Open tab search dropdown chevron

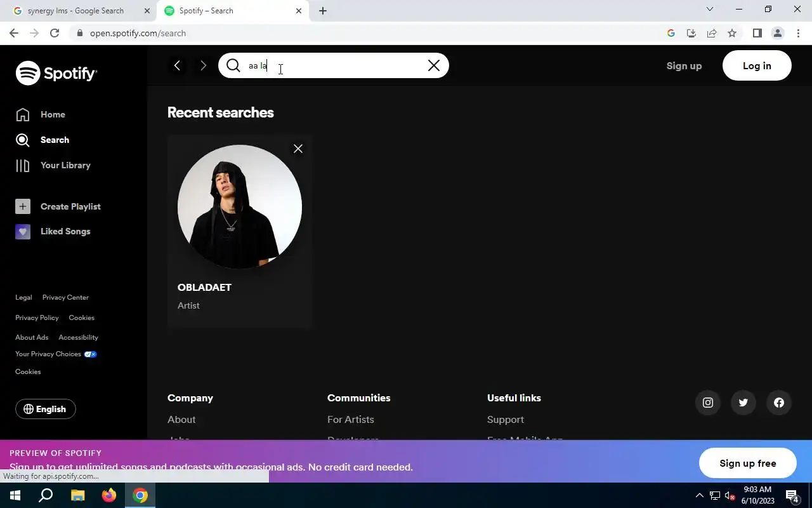(x=710, y=9)
